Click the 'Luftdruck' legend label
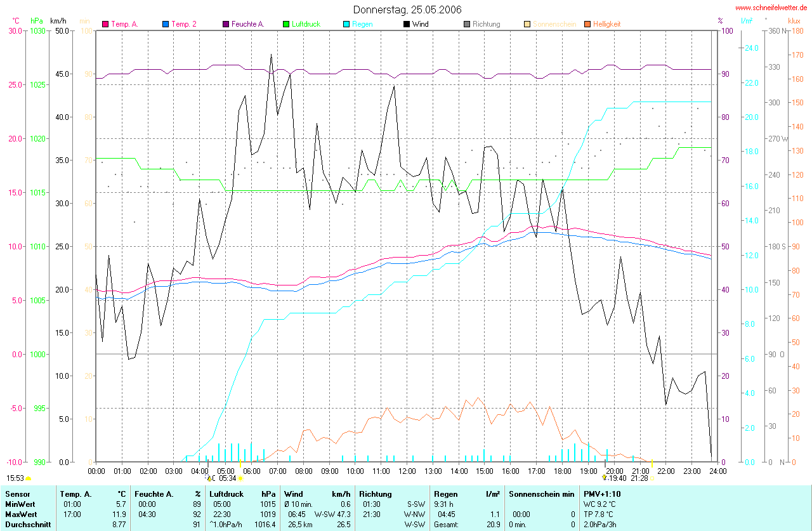The height and width of the screenshot is (531, 812). pos(306,24)
